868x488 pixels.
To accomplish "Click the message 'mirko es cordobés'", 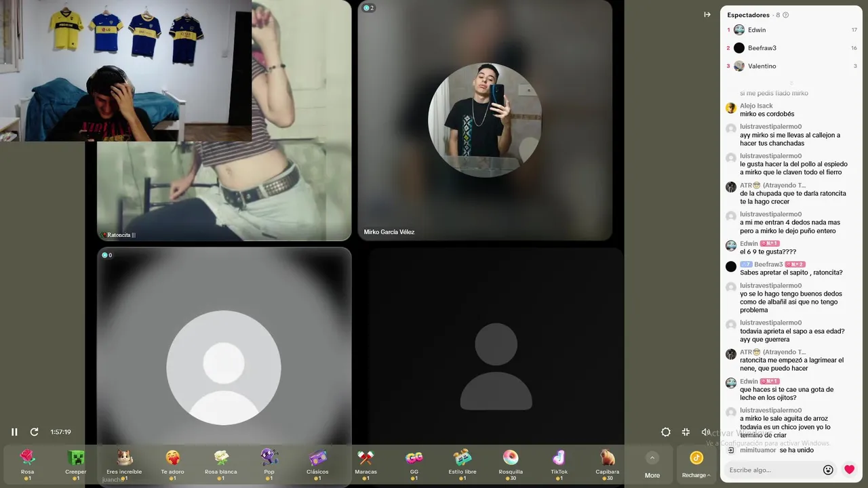I will click(767, 114).
